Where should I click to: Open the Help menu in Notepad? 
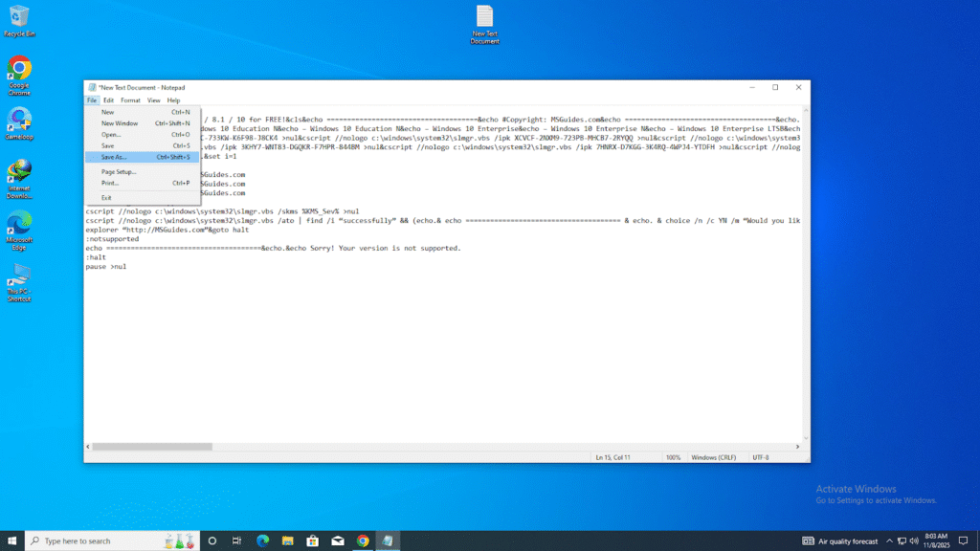coord(173,100)
